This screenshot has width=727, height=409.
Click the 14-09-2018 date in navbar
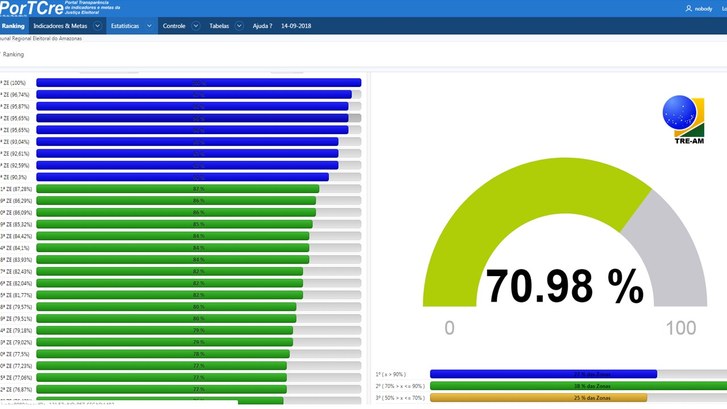tap(295, 26)
